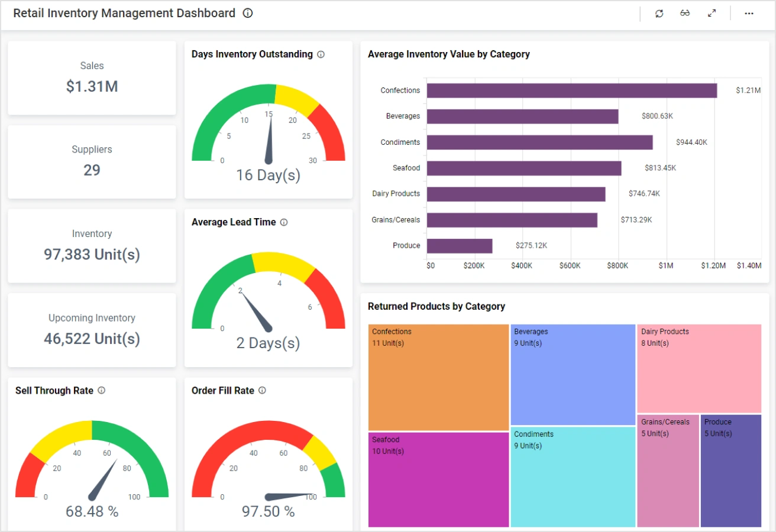This screenshot has height=532, width=776.
Task: Click the dashboard title info icon
Action: 248,13
